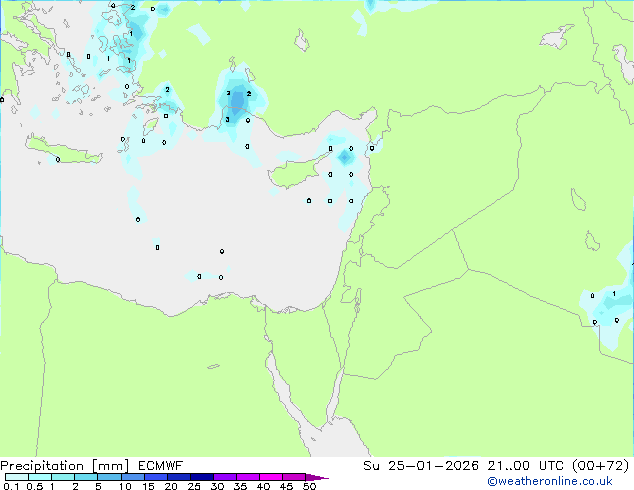Screen dimensions: 634x490
Task: Click the island of Crete on map
Action: (63, 150)
